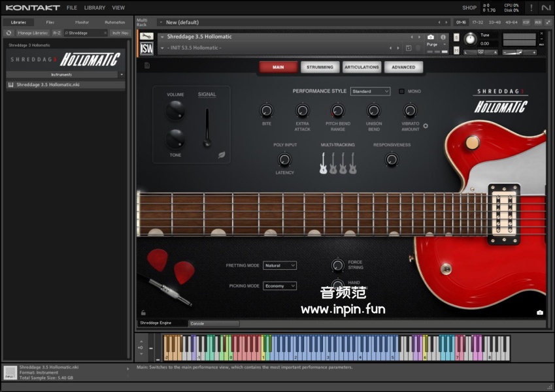Open the Files tab in browser
Viewport: 555px width, 392px height.
(50, 22)
